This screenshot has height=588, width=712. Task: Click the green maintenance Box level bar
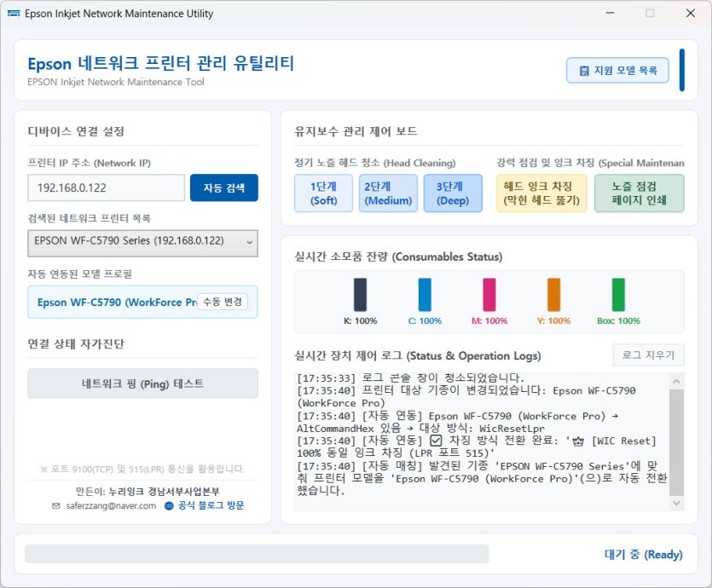coord(618,295)
